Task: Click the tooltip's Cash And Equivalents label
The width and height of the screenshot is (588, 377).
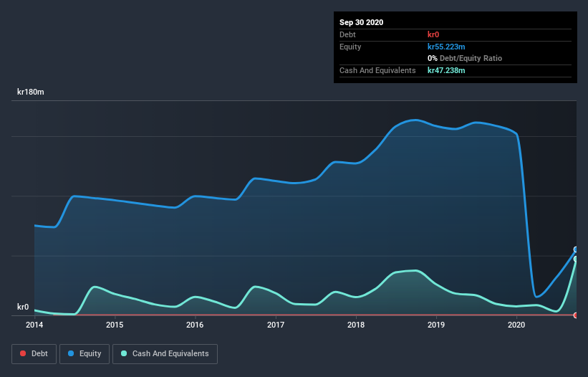Action: click(377, 70)
